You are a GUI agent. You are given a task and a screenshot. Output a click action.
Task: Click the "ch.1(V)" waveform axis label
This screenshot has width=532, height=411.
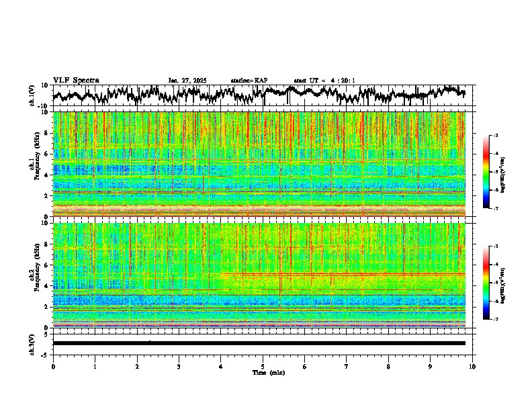coord(33,95)
